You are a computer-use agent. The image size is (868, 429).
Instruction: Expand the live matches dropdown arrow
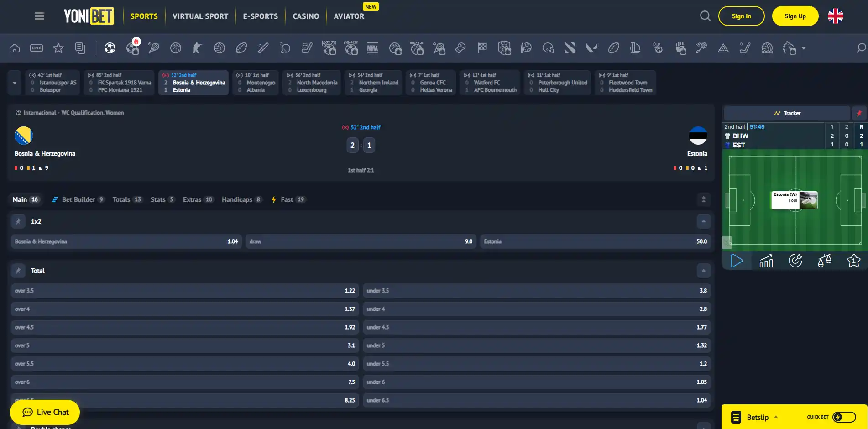click(x=15, y=83)
